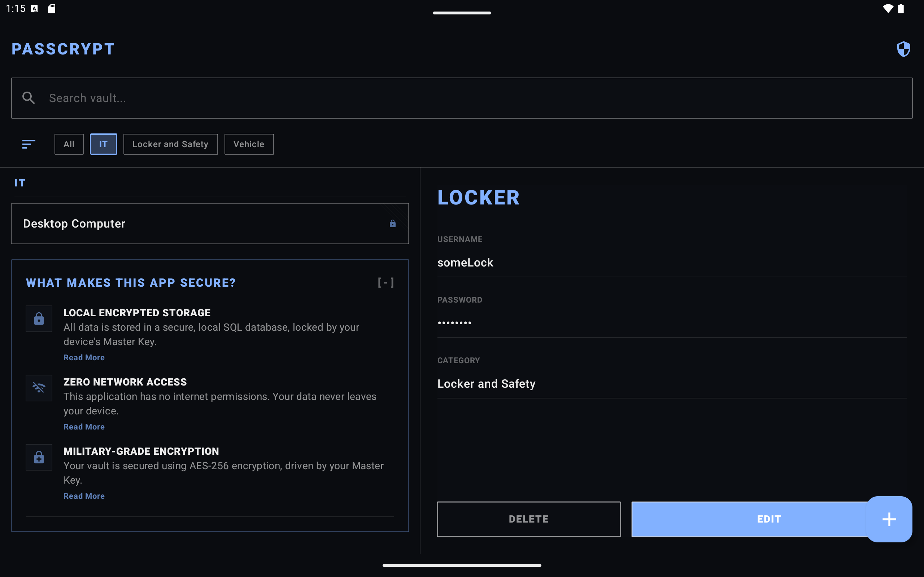Click EDIT on the Locker credentials
Viewport: 924px width, 577px height.
(768, 519)
